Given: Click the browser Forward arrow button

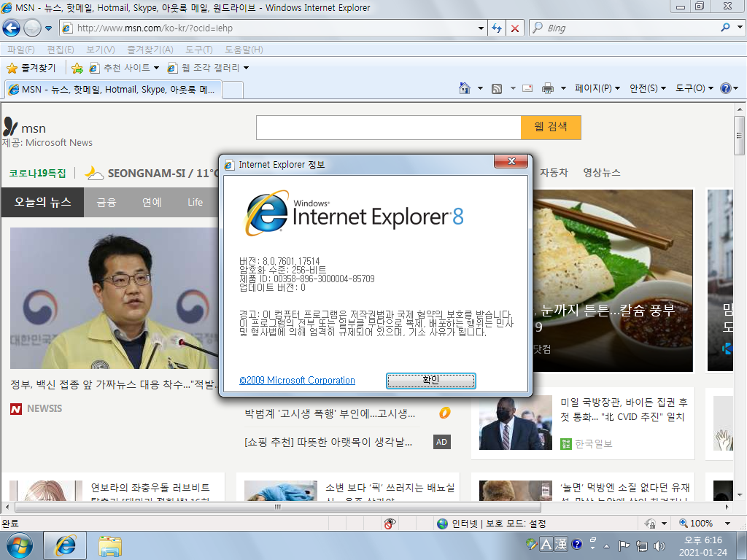Looking at the screenshot, I should [32, 28].
